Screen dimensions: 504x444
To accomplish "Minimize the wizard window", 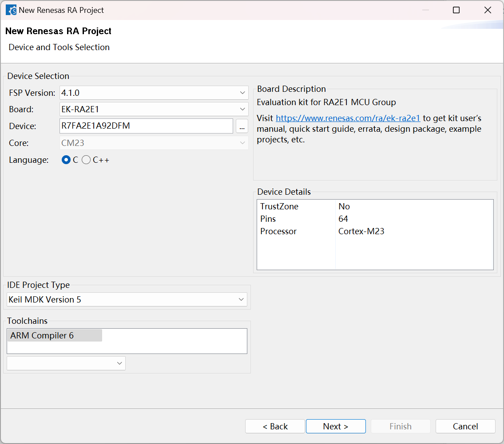I will pyautogui.click(x=425, y=10).
